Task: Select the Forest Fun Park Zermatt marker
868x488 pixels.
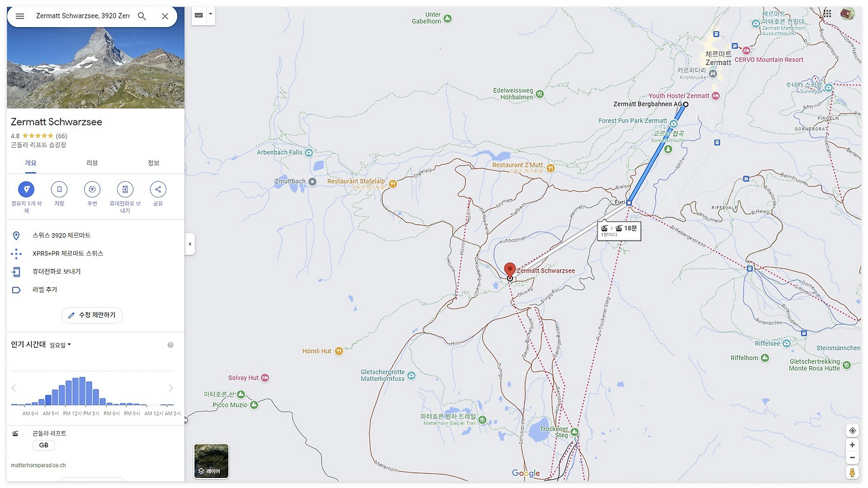Action: point(673,124)
